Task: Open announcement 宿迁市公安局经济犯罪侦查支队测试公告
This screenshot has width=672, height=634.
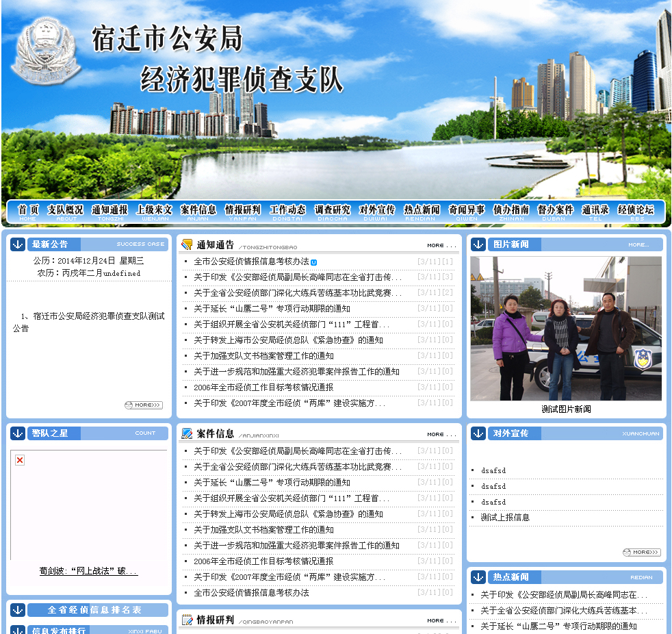Action: 89,322
